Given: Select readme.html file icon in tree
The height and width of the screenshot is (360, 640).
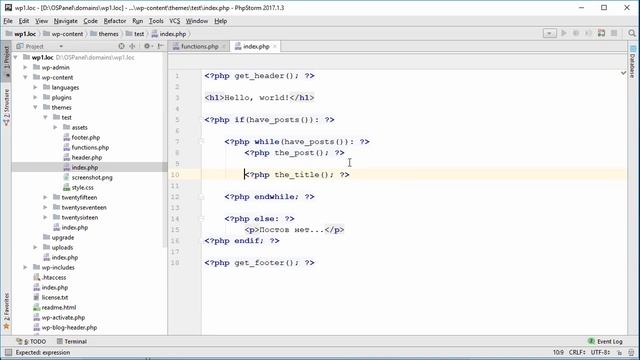Looking at the screenshot, I should (x=36, y=307).
